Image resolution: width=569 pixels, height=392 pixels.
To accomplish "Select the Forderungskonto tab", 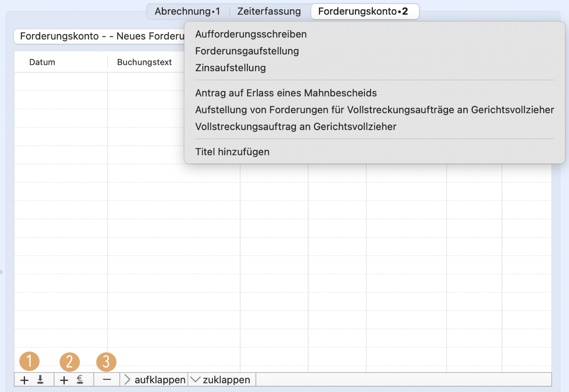I will [365, 11].
